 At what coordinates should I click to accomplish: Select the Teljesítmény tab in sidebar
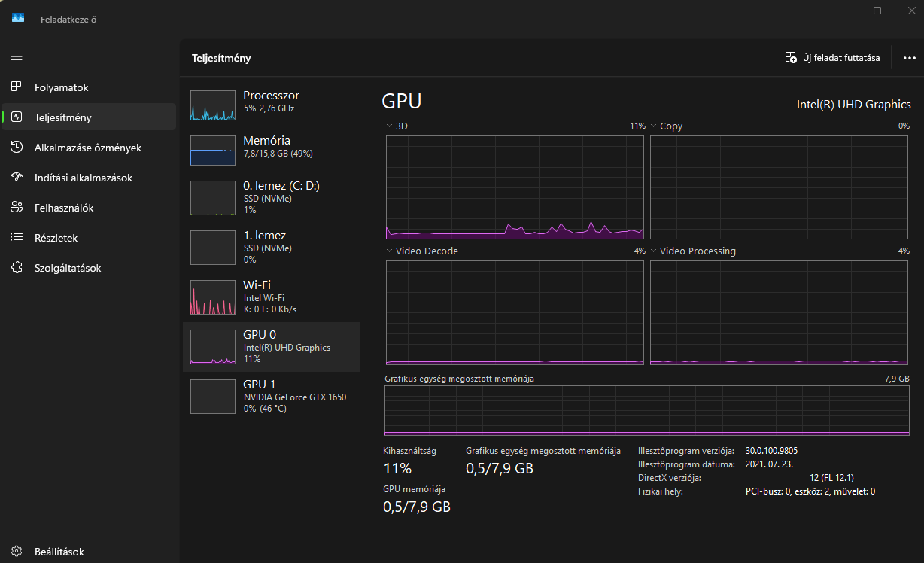click(x=89, y=117)
